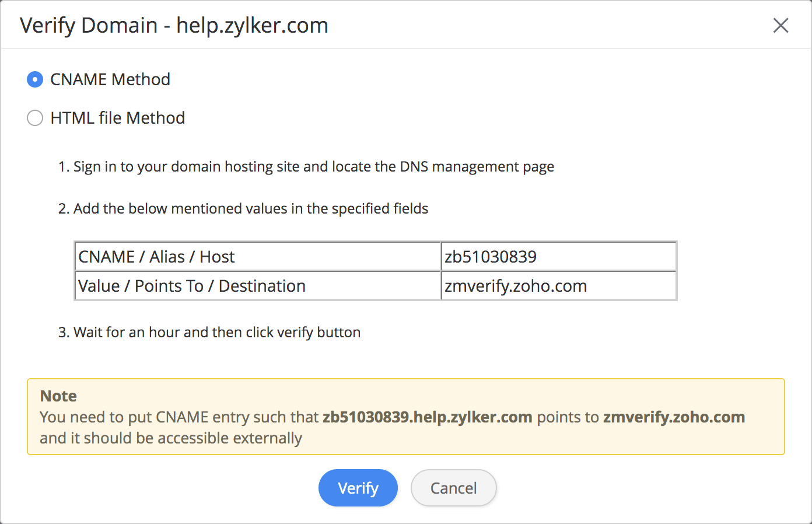Click 'accessible externally' line in the note
Screen dimensions: 812x524
(171, 438)
